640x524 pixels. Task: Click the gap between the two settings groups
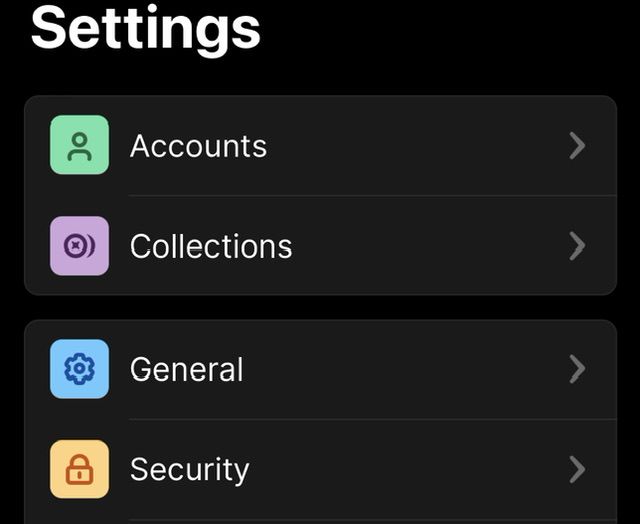pos(320,308)
